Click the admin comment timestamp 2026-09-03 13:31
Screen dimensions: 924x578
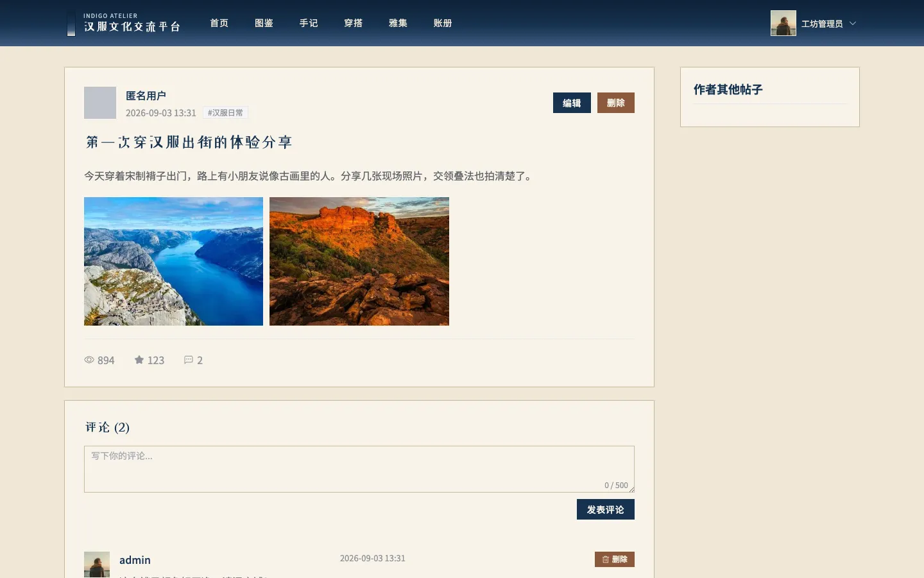pos(373,558)
